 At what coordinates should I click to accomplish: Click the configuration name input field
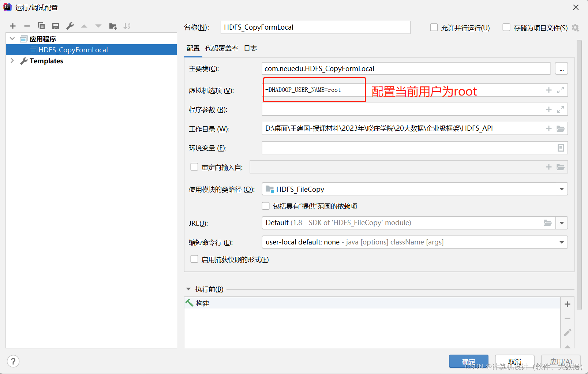point(315,27)
